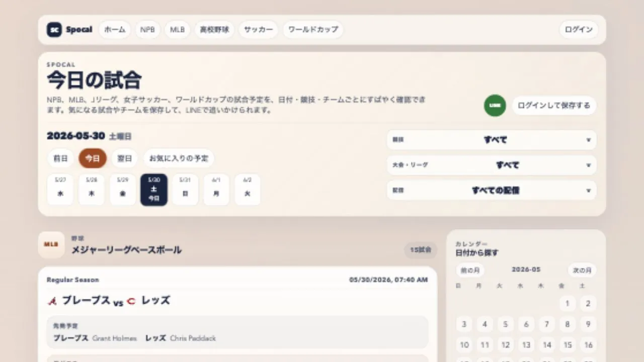The width and height of the screenshot is (644, 362).
Task: Click the green LINE icon
Action: [495, 106]
